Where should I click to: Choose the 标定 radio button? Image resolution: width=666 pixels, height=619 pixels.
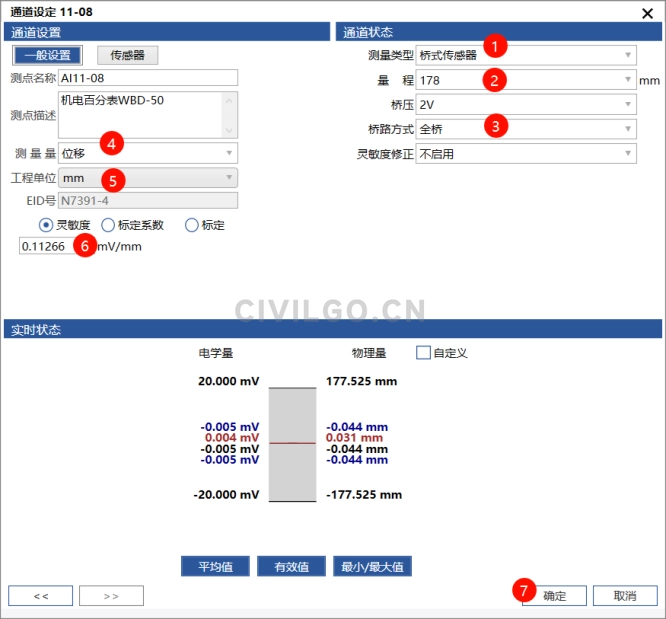pyautogui.click(x=192, y=225)
